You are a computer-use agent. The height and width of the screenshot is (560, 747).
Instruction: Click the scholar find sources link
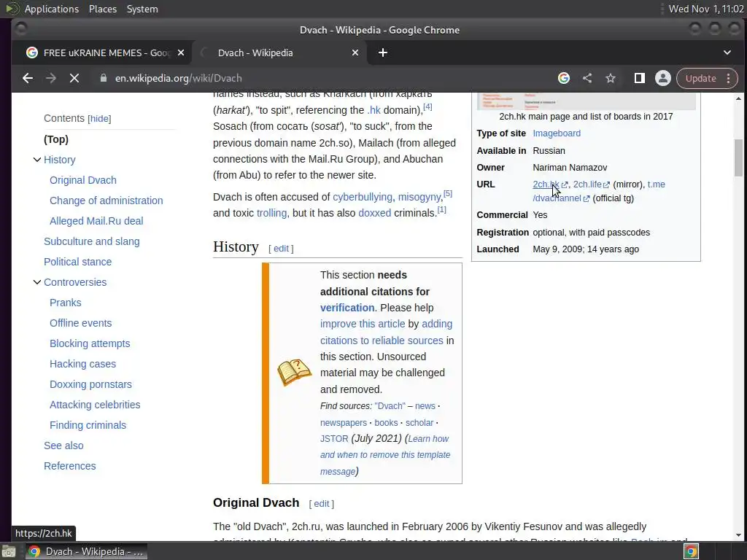419,422
